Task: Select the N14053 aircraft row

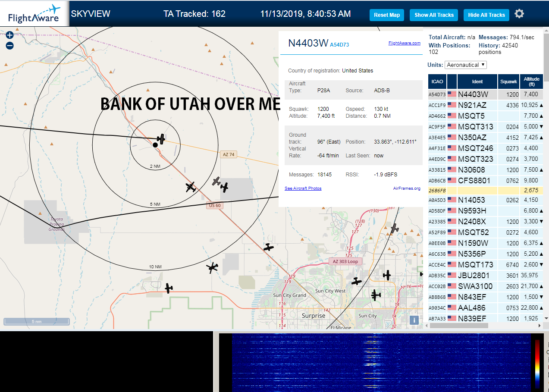Action: point(486,200)
